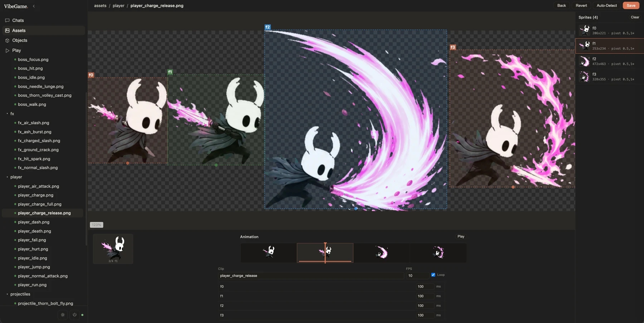This screenshot has width=644, height=323.
Task: Clear the sprites list
Action: pos(635,17)
